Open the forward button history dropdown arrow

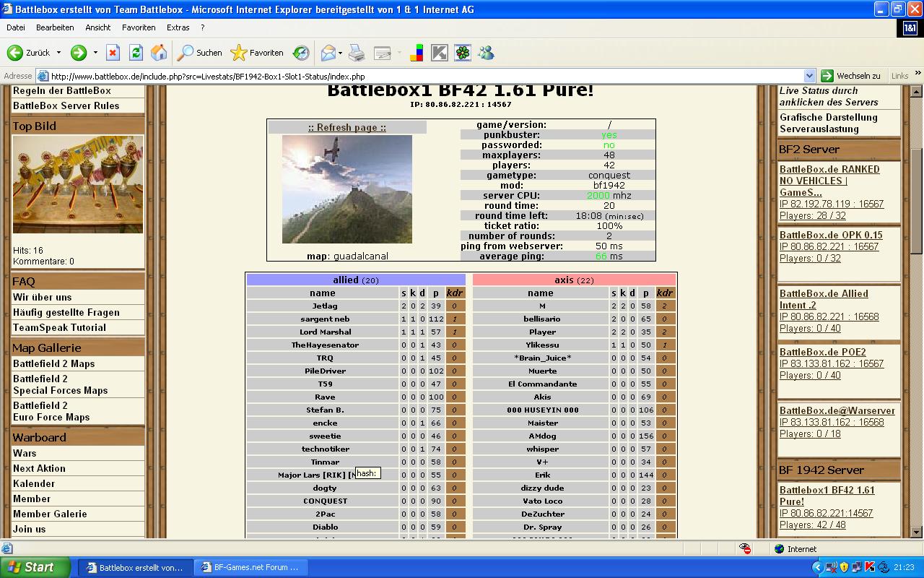click(95, 53)
